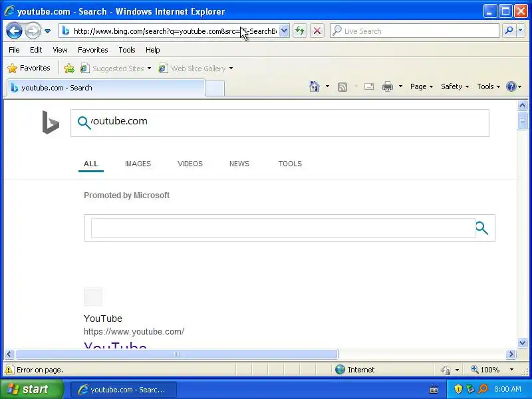Click the Protected Mode lock icon in status bar
Screen dimensions: 532x399
(x=446, y=370)
